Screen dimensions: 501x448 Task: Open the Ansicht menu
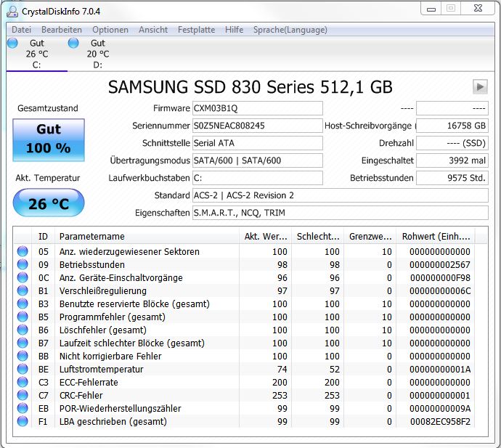[153, 30]
